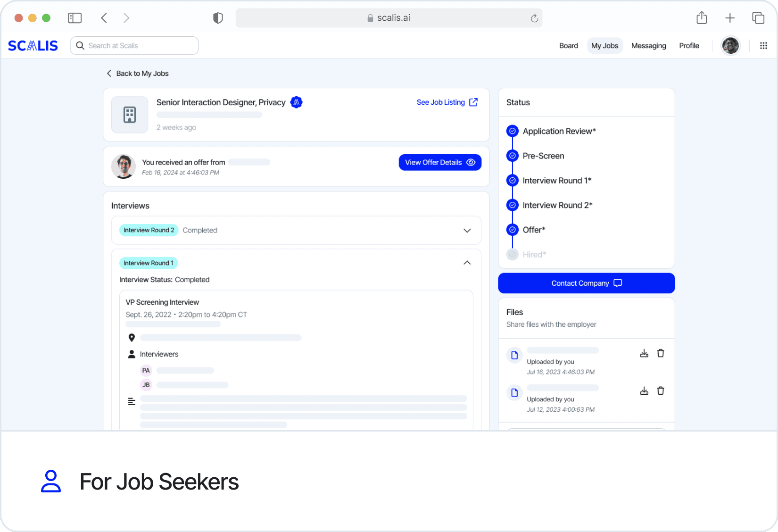The image size is (778, 532).
Task: Open the Board tab in navigation
Action: point(569,45)
